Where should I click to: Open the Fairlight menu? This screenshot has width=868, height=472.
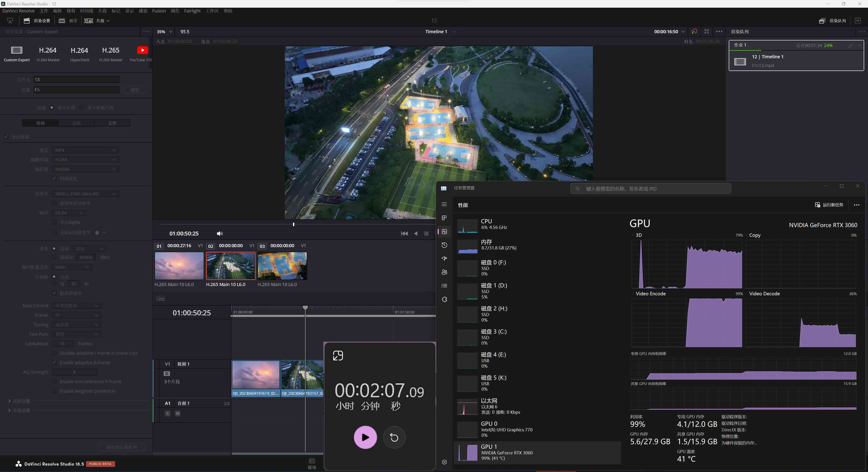pos(192,11)
